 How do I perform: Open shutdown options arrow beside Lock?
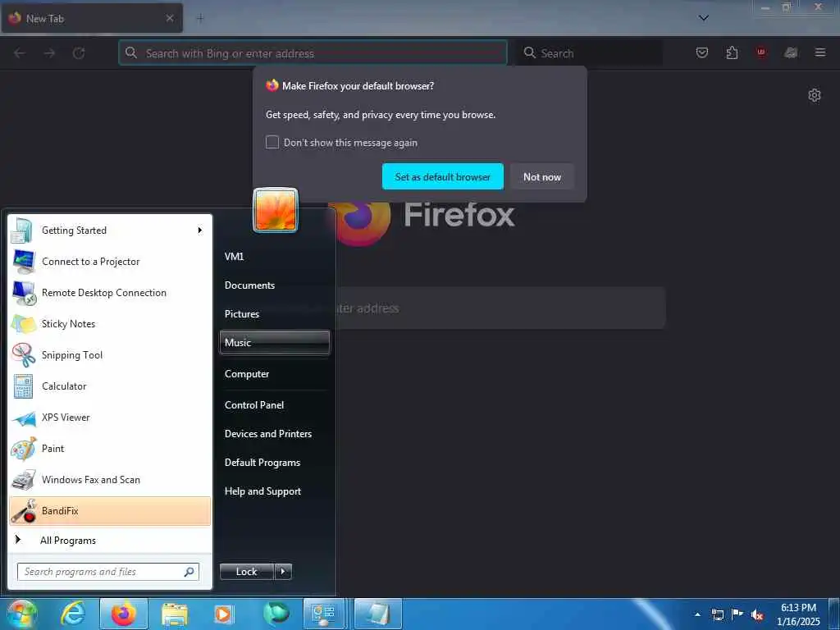coord(283,572)
